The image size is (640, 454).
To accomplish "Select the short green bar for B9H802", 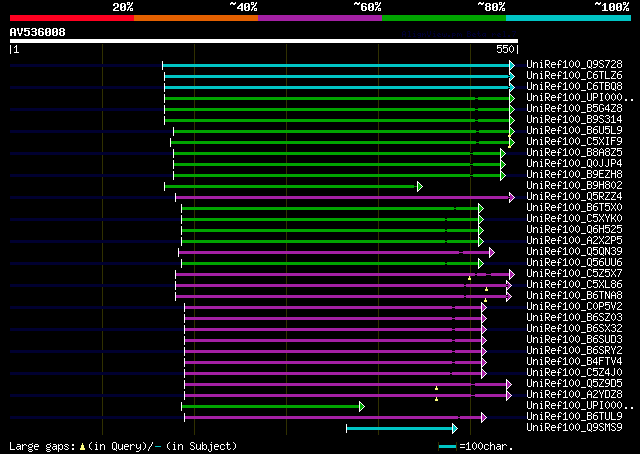I will [291, 187].
